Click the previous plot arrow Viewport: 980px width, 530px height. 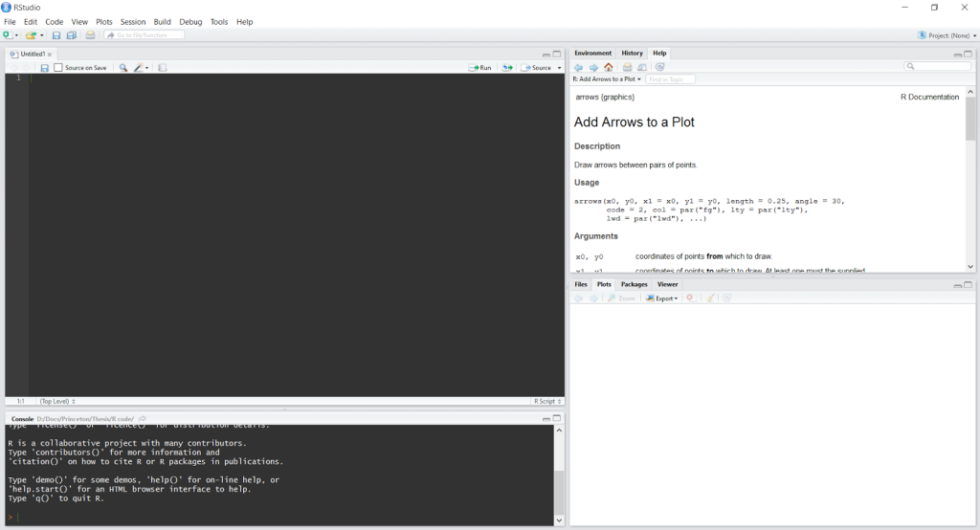click(x=578, y=298)
